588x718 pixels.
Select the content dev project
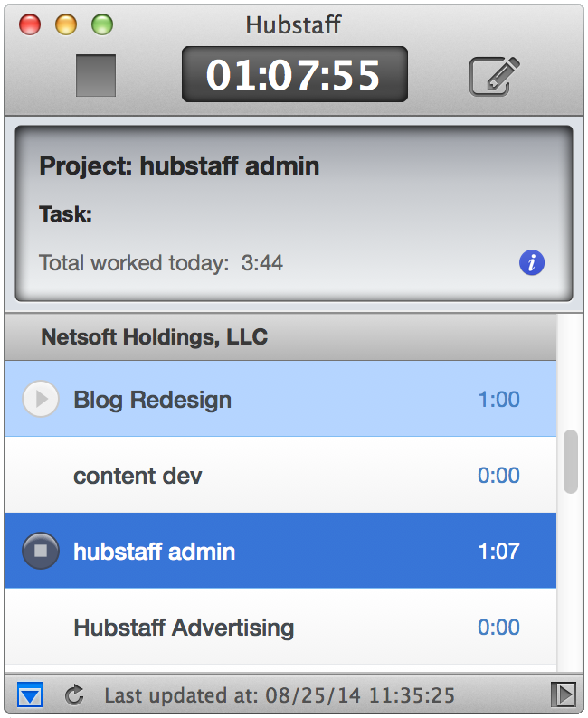coord(280,475)
